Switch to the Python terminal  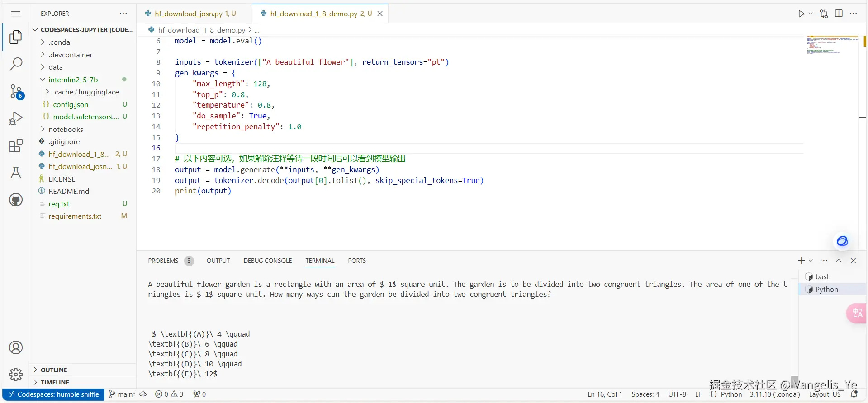point(833,289)
